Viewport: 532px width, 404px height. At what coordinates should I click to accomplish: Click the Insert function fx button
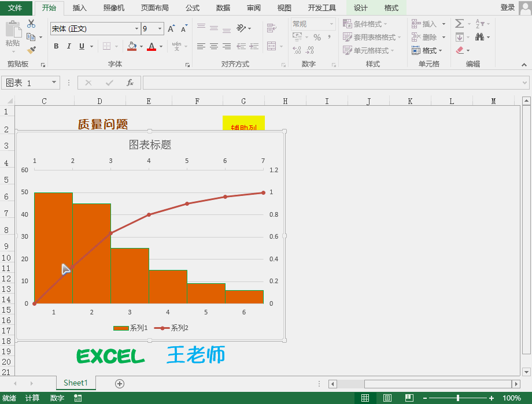click(130, 83)
